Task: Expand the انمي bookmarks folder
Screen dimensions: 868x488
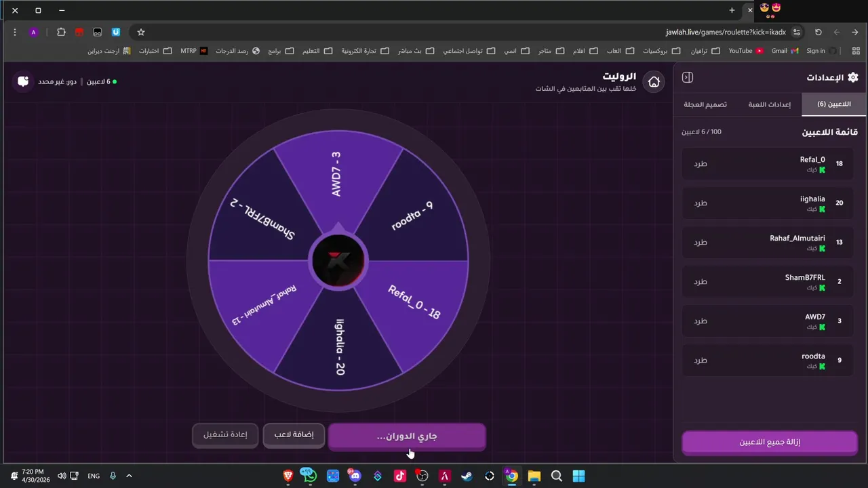Action: 517,51
